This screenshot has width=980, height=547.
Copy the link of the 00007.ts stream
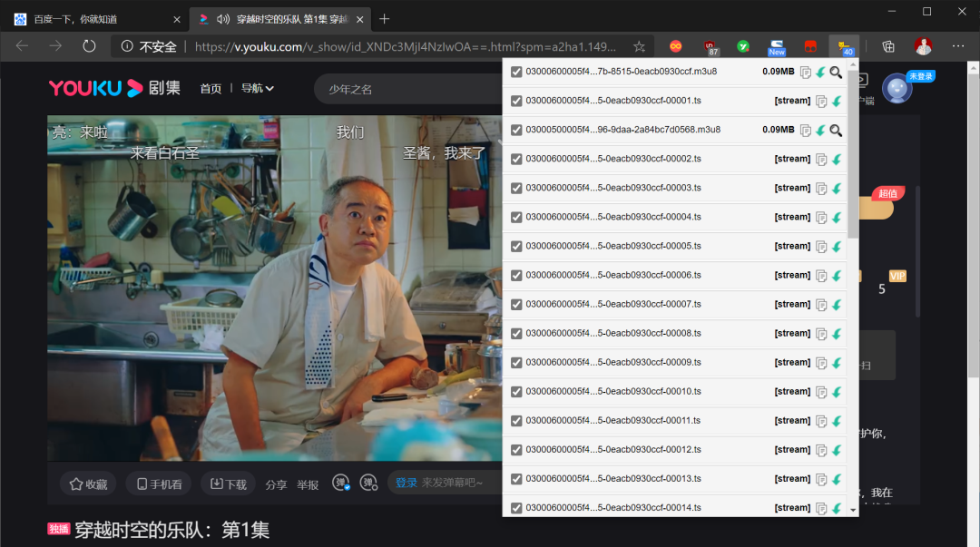tap(821, 305)
